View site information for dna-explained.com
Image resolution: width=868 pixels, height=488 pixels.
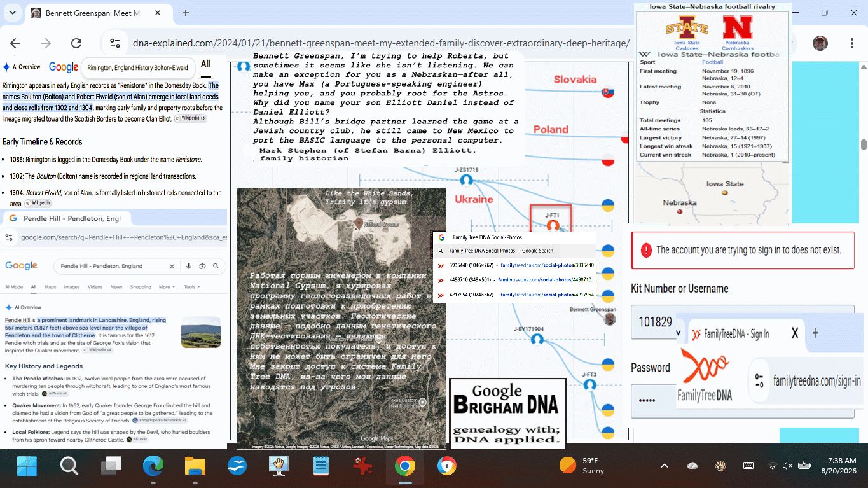[115, 43]
